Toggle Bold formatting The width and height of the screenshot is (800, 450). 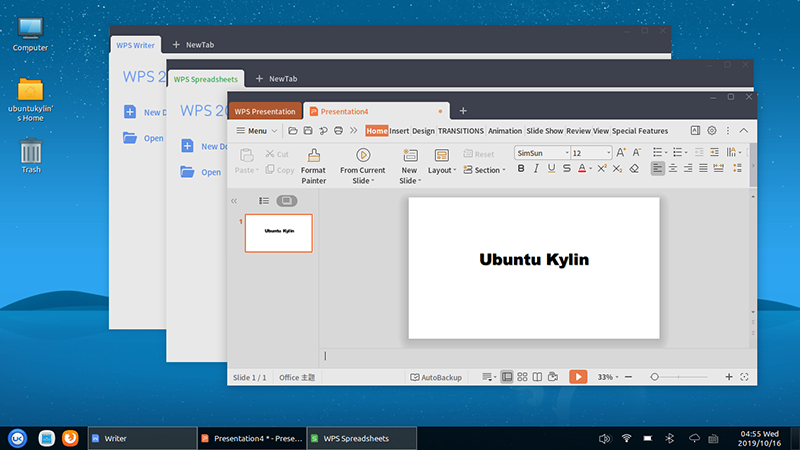tap(521, 168)
